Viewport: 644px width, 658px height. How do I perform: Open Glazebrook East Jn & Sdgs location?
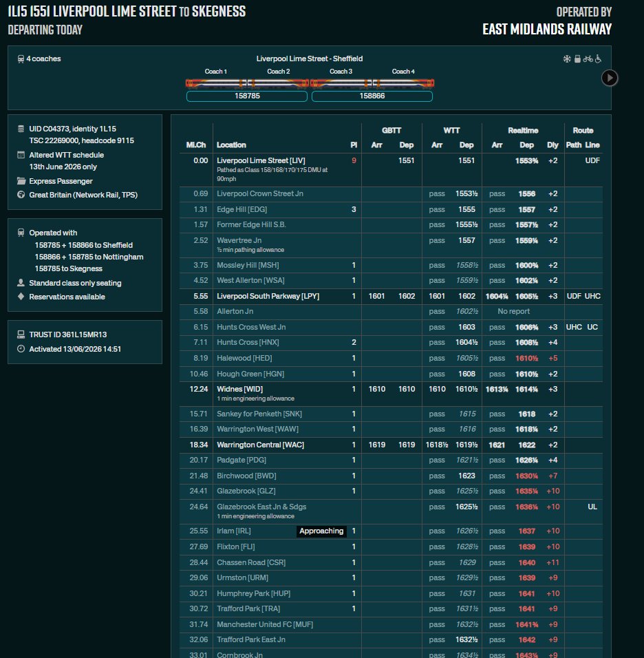point(261,507)
